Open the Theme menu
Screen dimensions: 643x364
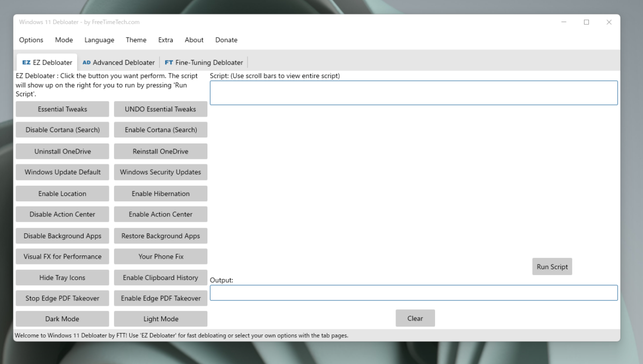click(x=136, y=40)
